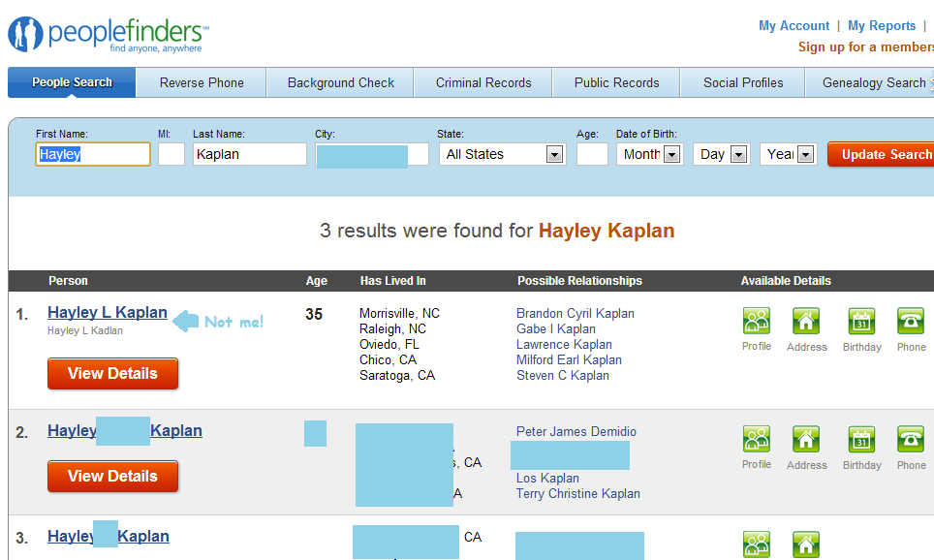The width and height of the screenshot is (934, 560).
Task: Click the Available Details column header
Action: [786, 281]
